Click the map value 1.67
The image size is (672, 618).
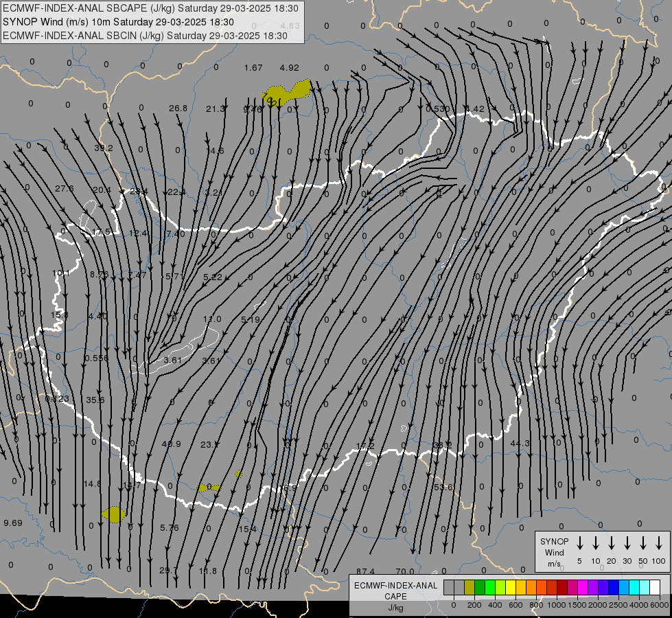click(253, 68)
